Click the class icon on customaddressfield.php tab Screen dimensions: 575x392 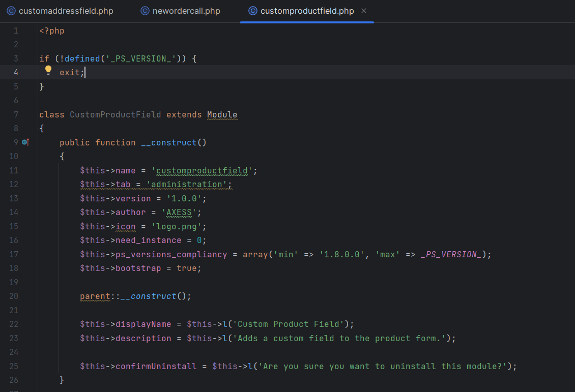point(11,11)
